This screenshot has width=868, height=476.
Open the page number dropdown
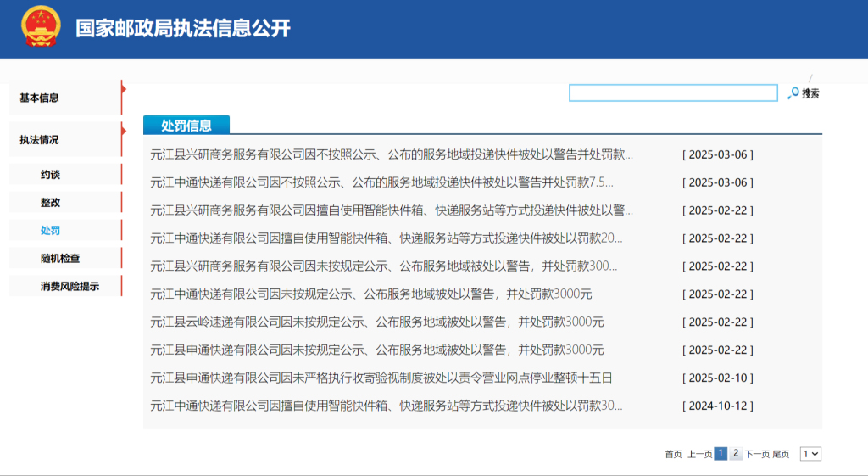pyautogui.click(x=810, y=454)
